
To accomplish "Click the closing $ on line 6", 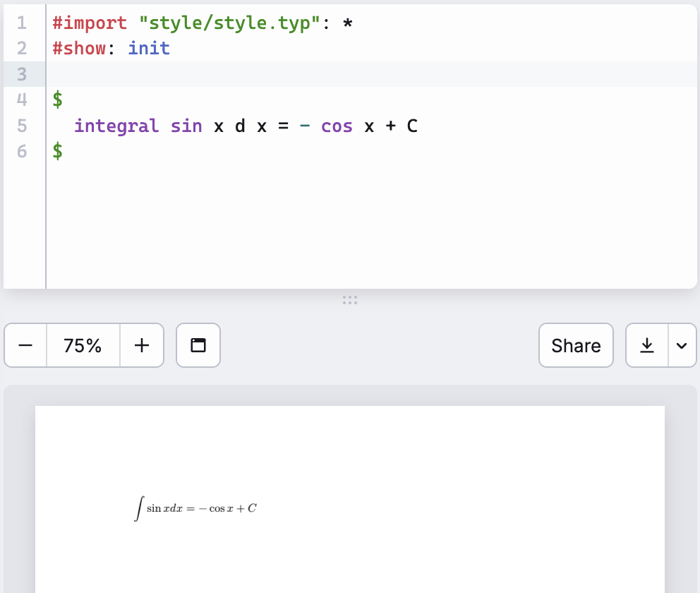I will coord(58,151).
